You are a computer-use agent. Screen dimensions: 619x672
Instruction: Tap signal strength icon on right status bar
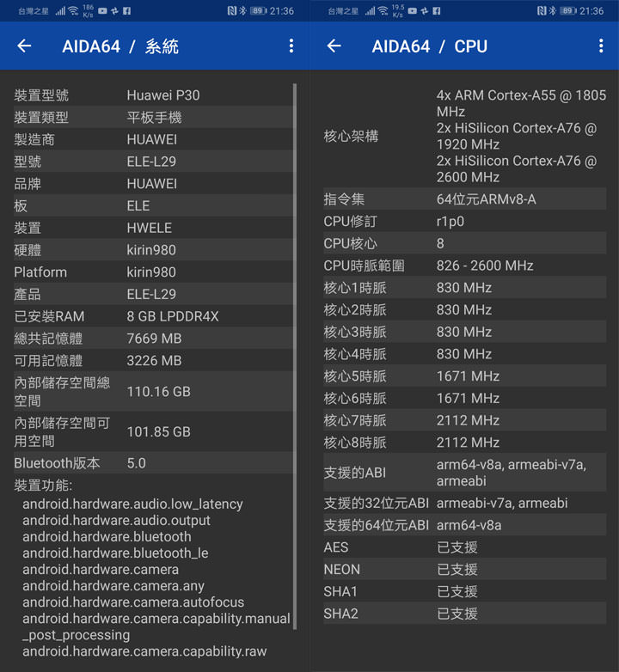370,10
